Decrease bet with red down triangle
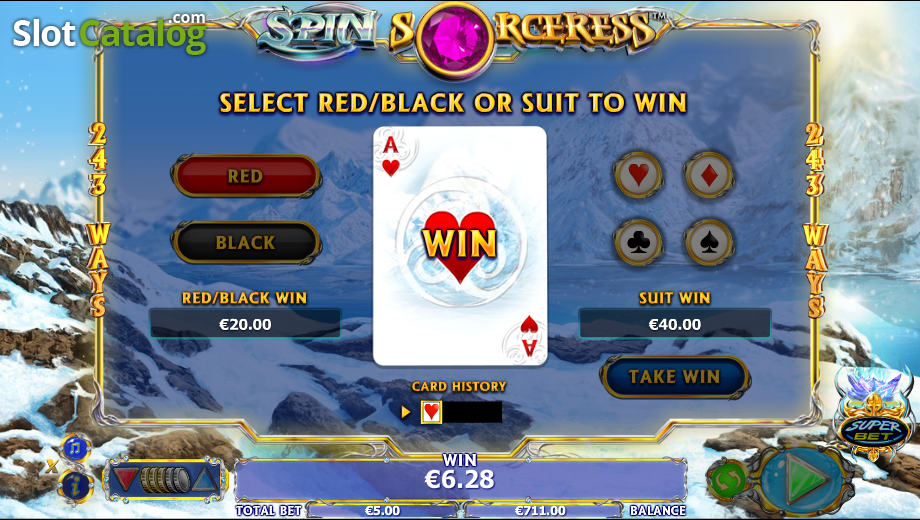Viewport: 920px width, 520px height. click(x=126, y=480)
